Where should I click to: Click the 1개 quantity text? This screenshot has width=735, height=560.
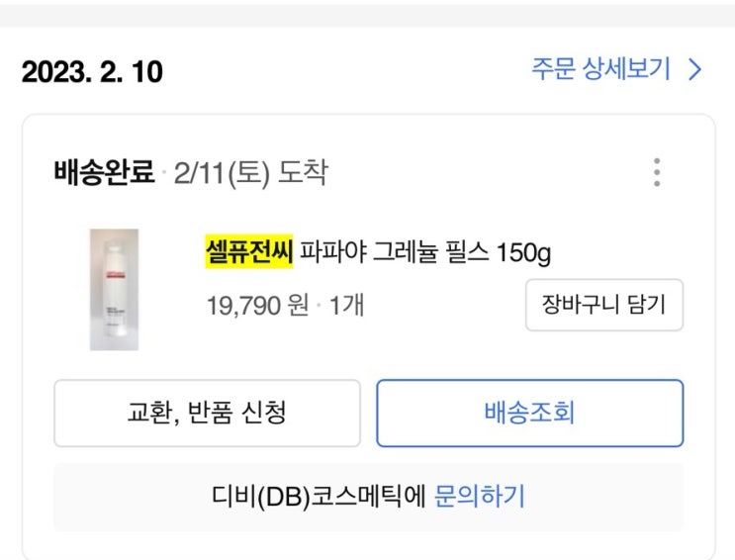tap(346, 304)
